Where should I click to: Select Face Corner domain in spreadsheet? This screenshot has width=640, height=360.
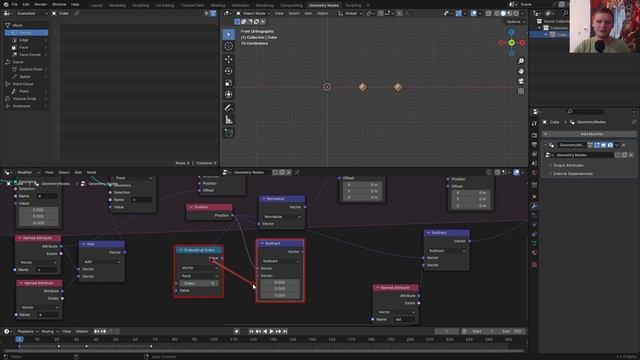(27, 55)
